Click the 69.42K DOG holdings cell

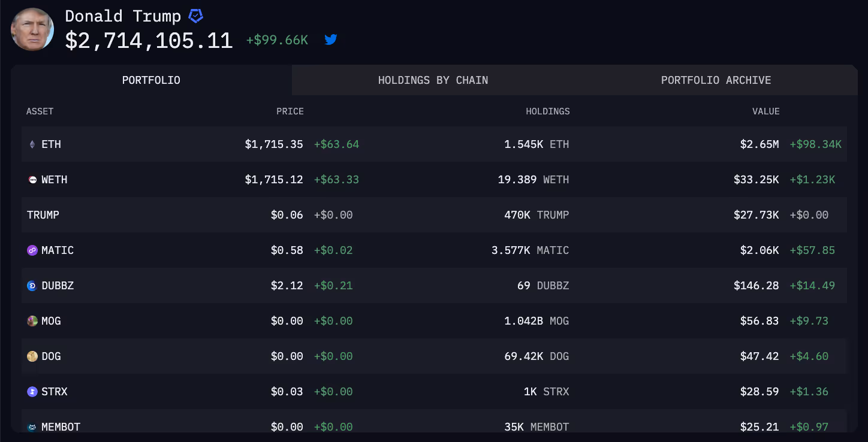(537, 356)
